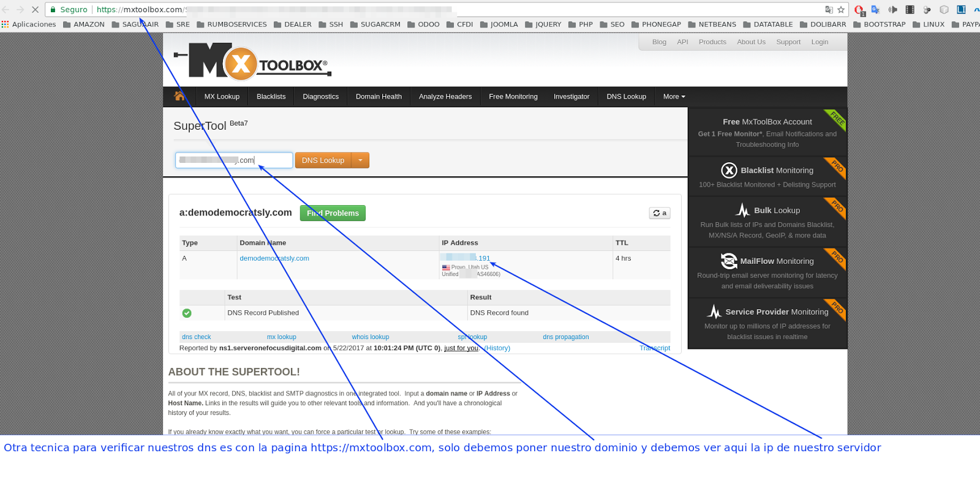The width and height of the screenshot is (980, 494).
Task: Open the Diagnostics tab
Action: (321, 97)
